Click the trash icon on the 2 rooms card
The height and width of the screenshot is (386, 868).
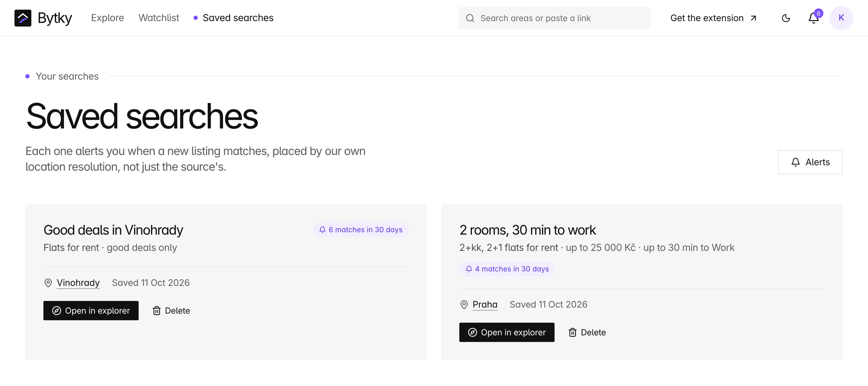tap(572, 332)
